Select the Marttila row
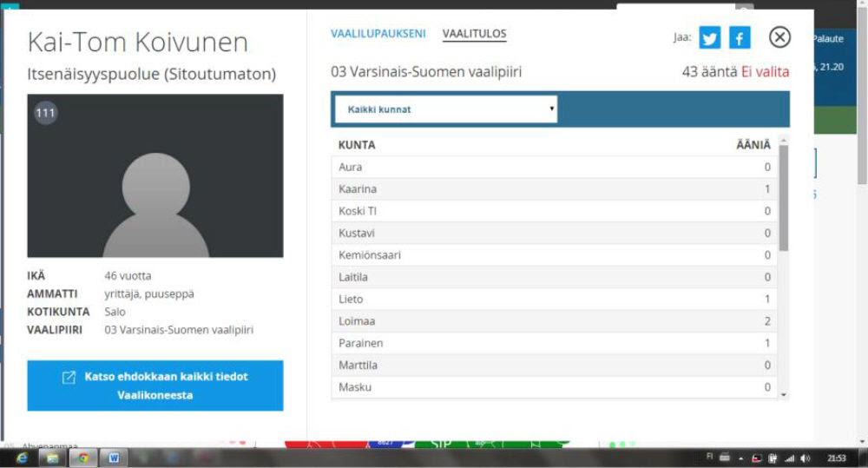Image resolution: width=868 pixels, height=468 pixels. [554, 365]
